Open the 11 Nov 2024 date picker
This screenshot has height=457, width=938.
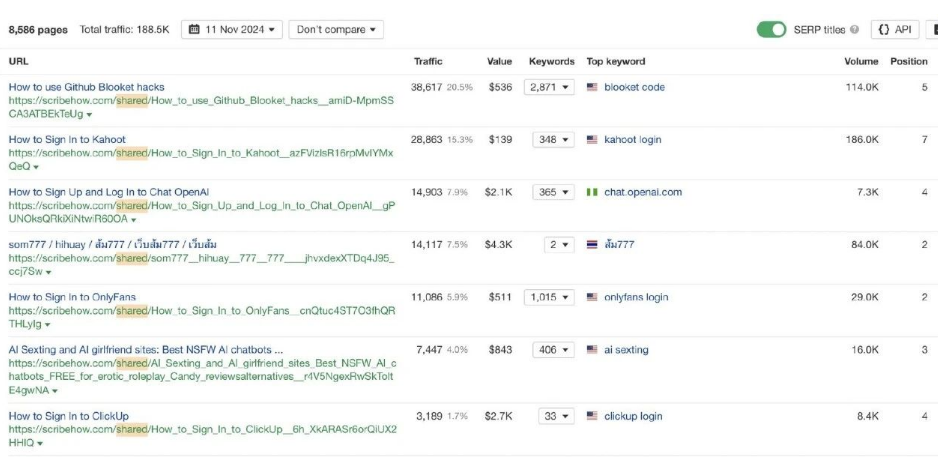232,30
